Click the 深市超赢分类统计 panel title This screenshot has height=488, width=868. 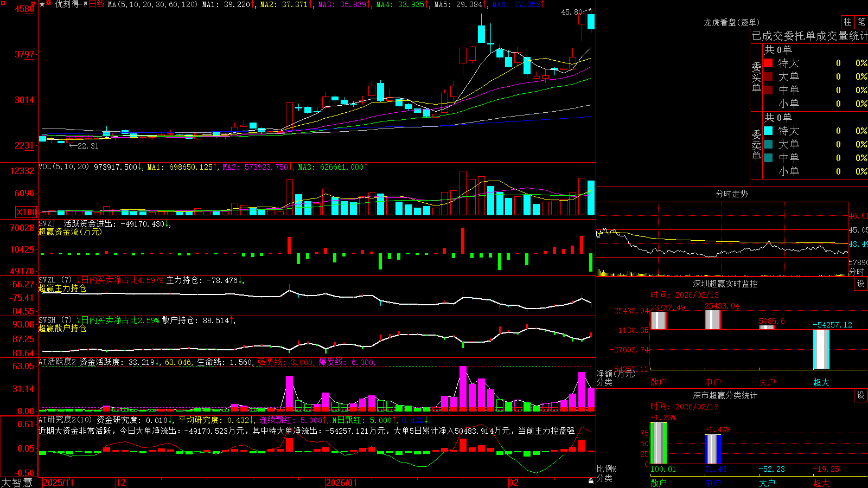[725, 395]
